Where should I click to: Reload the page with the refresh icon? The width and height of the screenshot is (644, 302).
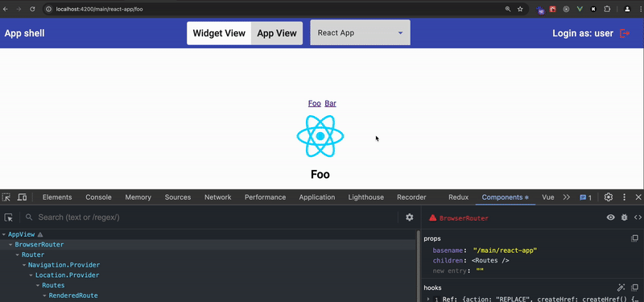pyautogui.click(x=32, y=9)
